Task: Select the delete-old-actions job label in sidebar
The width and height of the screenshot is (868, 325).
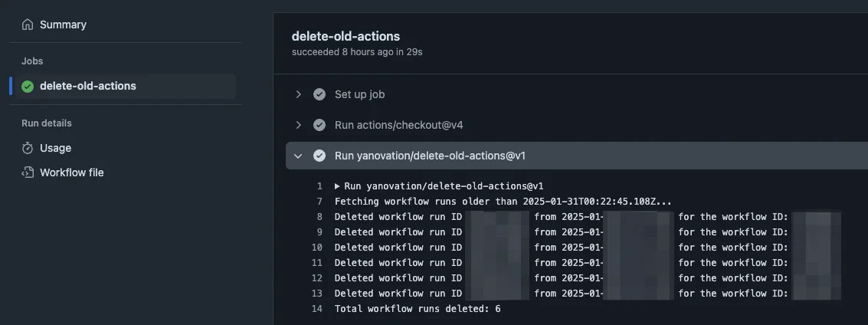Action: pos(87,86)
